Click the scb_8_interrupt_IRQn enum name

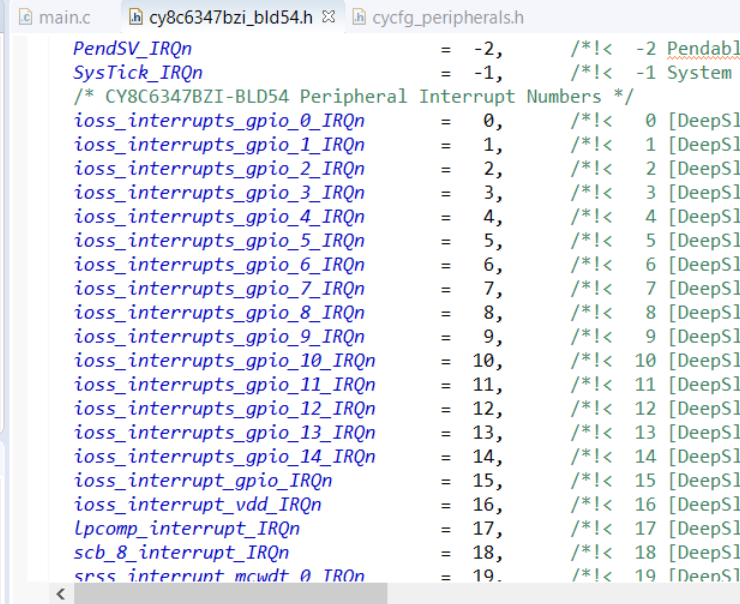(x=181, y=552)
